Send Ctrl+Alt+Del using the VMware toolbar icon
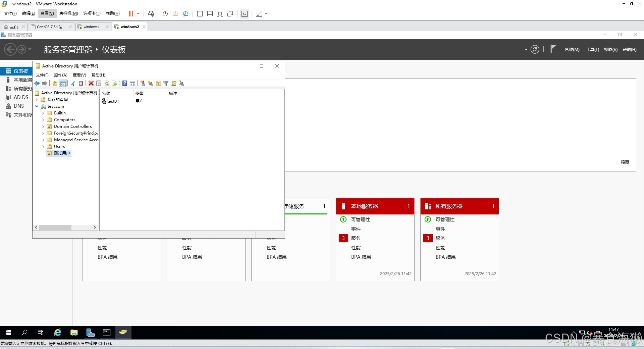This screenshot has width=644, height=349. (151, 14)
